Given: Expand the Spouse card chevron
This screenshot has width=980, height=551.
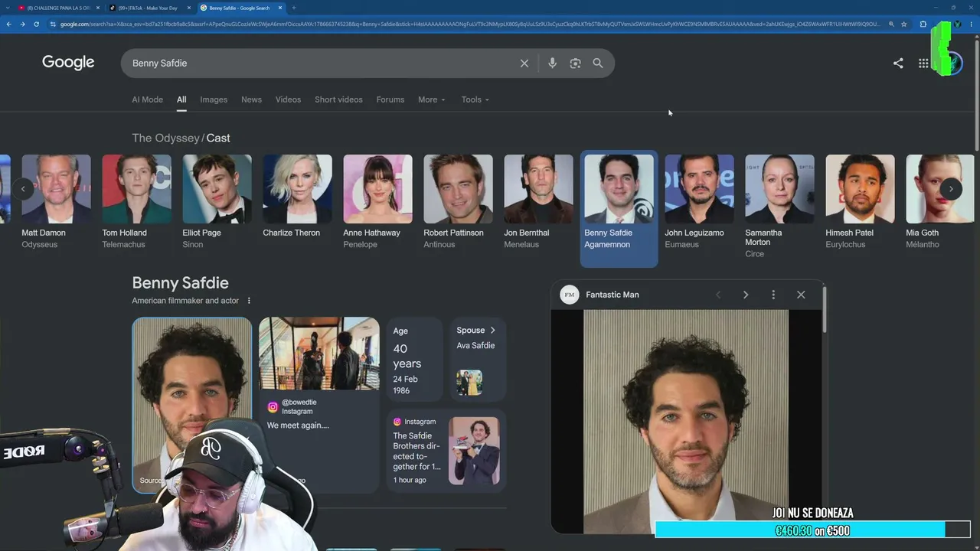Looking at the screenshot, I should coord(492,331).
